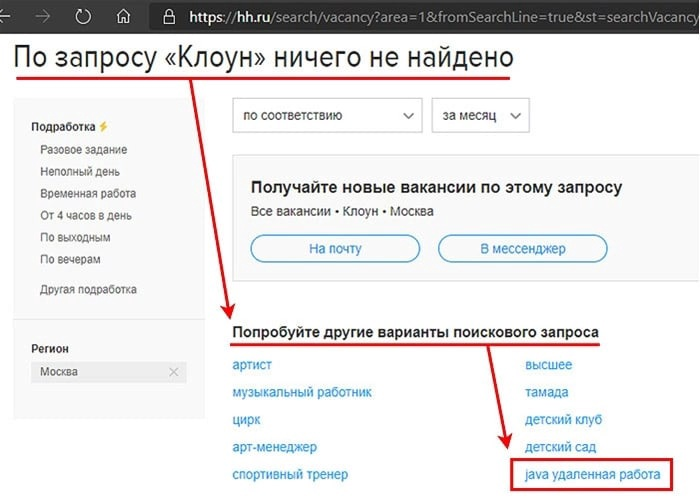The height and width of the screenshot is (499, 700).
Task: Select 'Разовое задание' filter
Action: 83,150
